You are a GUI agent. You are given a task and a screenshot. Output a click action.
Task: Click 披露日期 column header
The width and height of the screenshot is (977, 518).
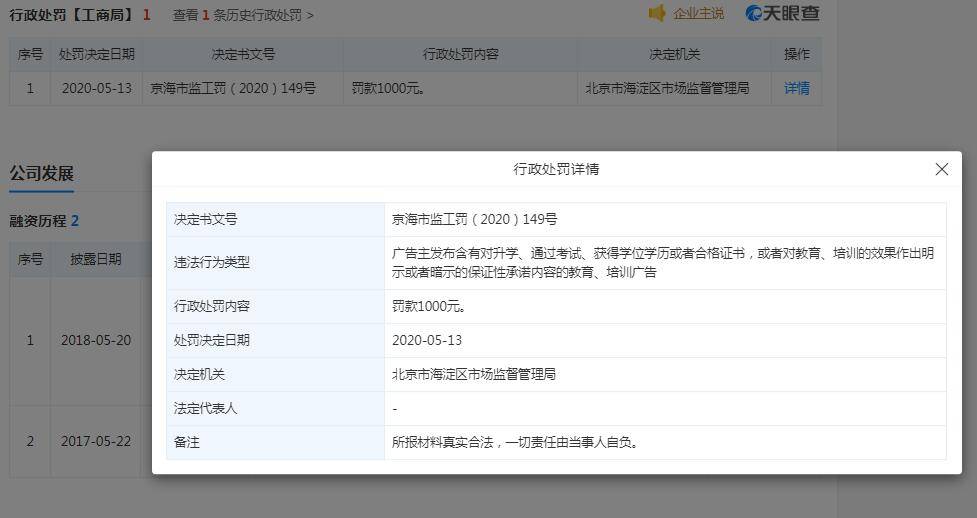[x=95, y=259]
